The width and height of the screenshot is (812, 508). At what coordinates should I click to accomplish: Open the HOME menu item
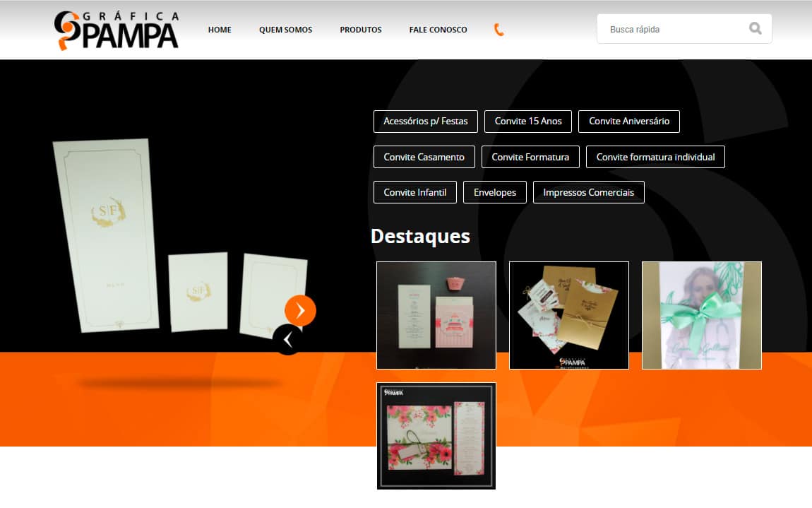pyautogui.click(x=220, y=30)
